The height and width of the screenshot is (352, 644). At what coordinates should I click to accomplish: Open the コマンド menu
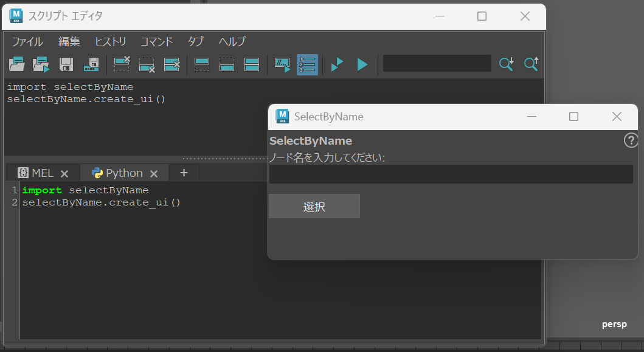point(156,41)
